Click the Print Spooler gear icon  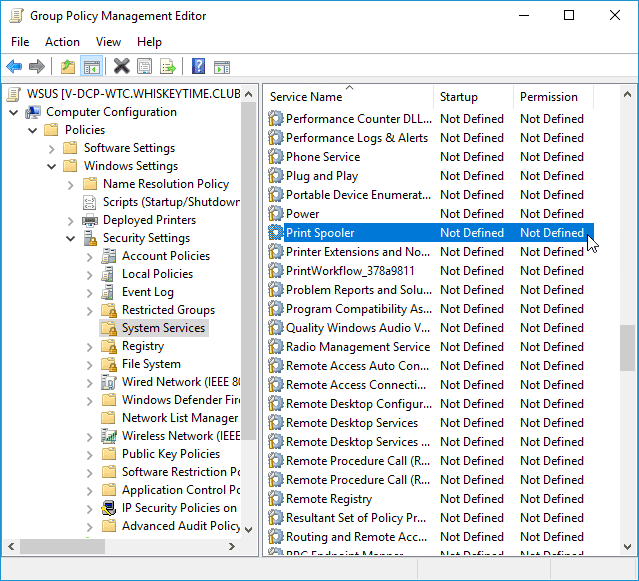click(275, 233)
